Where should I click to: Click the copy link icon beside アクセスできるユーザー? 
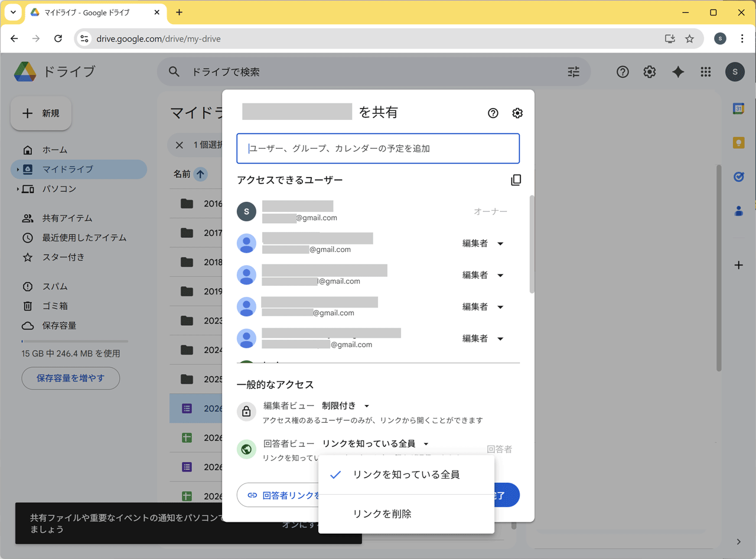516,180
